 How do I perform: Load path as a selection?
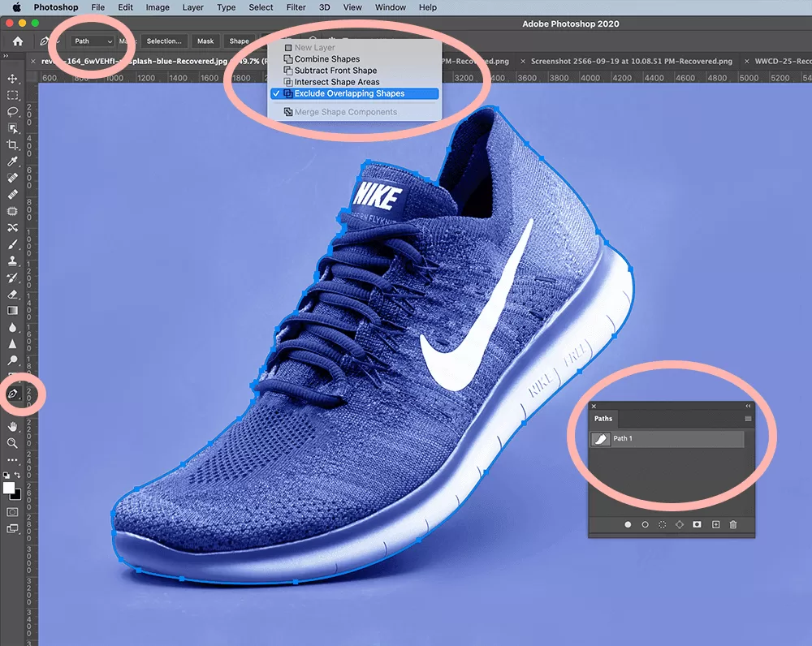coord(663,524)
